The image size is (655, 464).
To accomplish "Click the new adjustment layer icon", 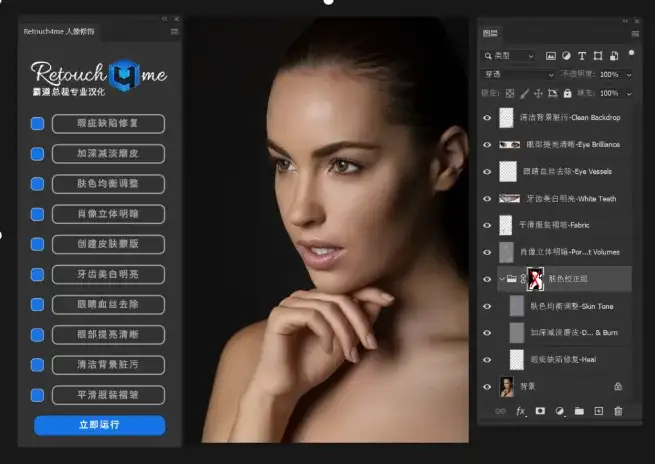I will pyautogui.click(x=560, y=411).
